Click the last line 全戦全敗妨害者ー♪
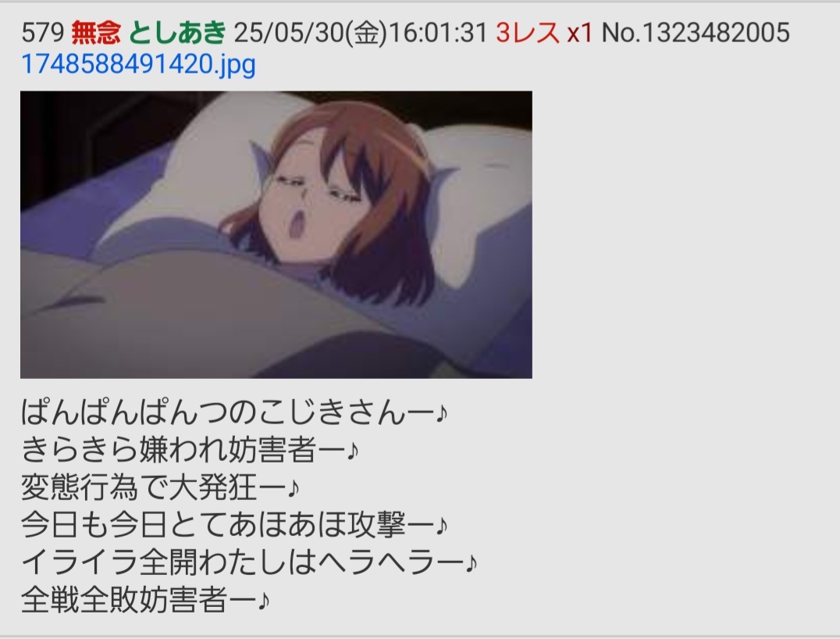Screen dimensions: 840x639 pos(144,601)
